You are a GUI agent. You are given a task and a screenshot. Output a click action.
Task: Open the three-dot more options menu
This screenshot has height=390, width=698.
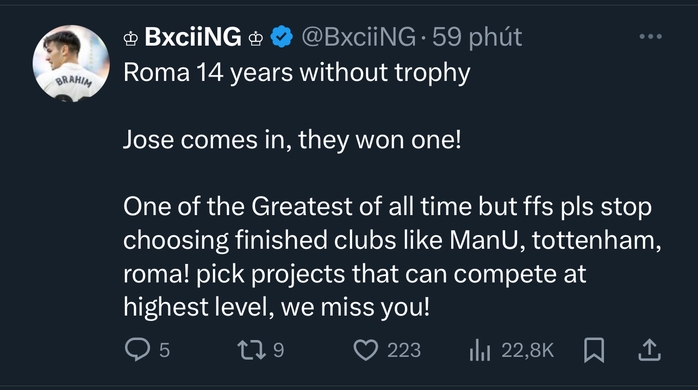coord(650,37)
